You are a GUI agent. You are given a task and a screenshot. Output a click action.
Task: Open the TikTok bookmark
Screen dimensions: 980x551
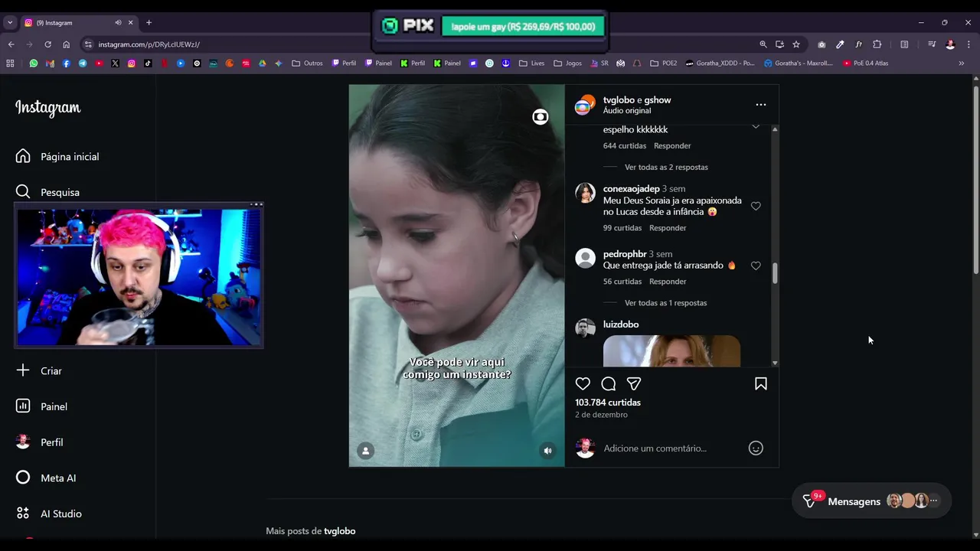point(148,64)
